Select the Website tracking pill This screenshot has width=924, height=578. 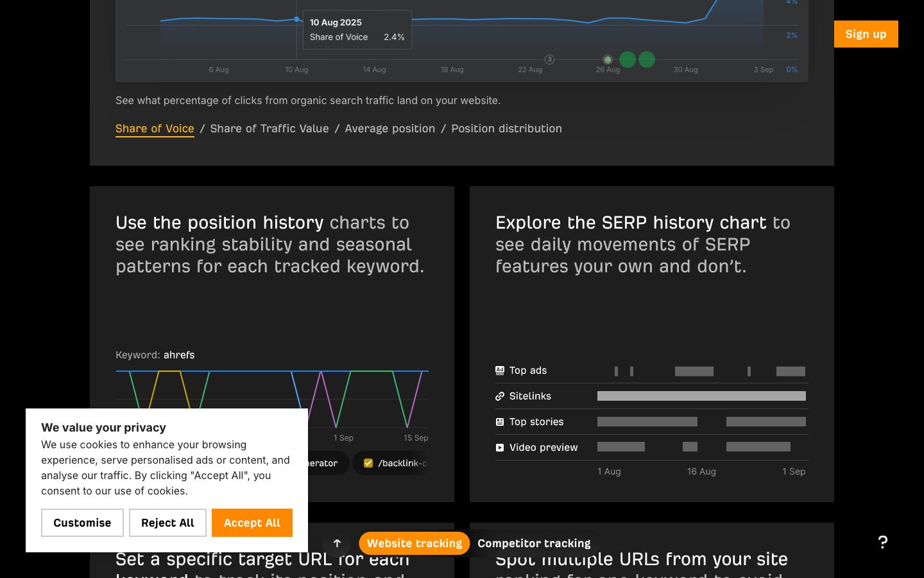pos(414,543)
